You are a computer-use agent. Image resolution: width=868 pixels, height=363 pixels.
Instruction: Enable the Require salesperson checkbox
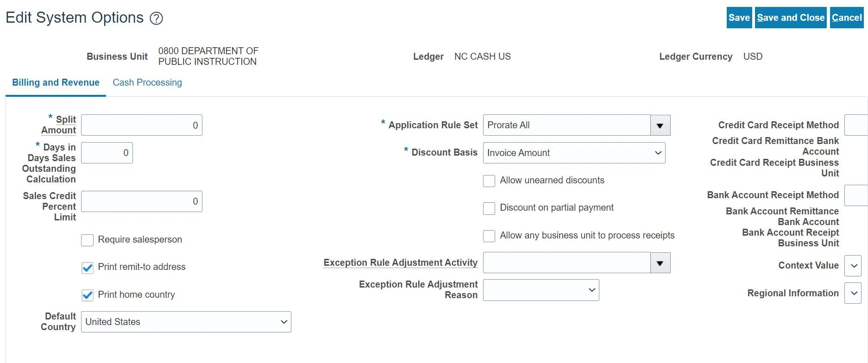(87, 240)
